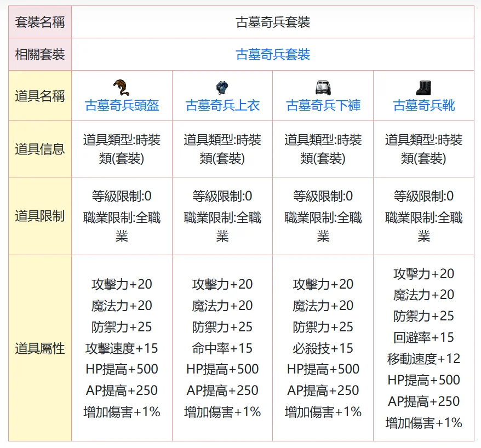This screenshot has height=448, width=481.
Task: Open the 古墓奇兵頭盔 item link
Action: (122, 105)
